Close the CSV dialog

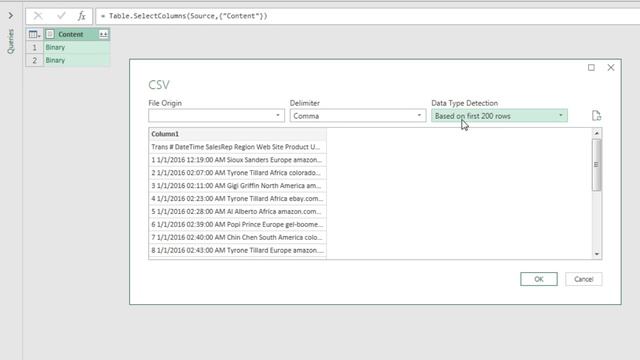coord(611,67)
